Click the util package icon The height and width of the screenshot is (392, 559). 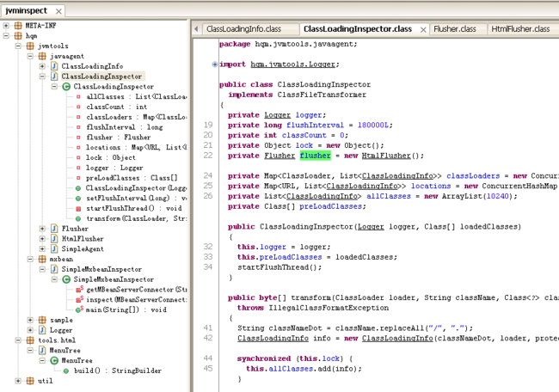click(30, 381)
